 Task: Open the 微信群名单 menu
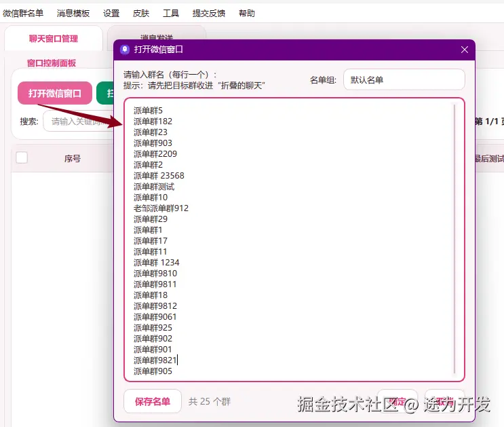[x=23, y=13]
